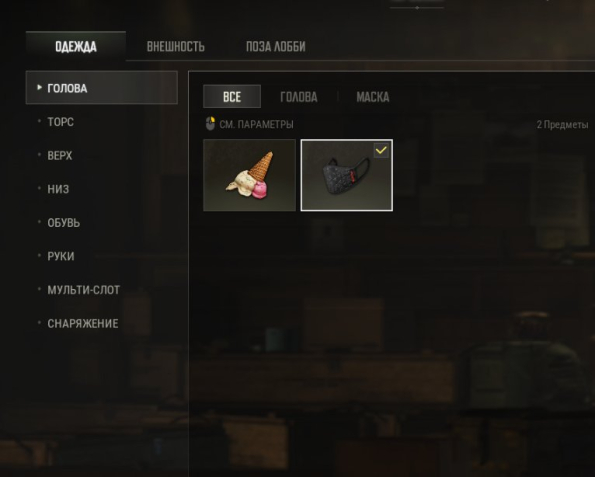595x477 pixels.
Task: Open the ВЕРХ category
Action: (60, 156)
